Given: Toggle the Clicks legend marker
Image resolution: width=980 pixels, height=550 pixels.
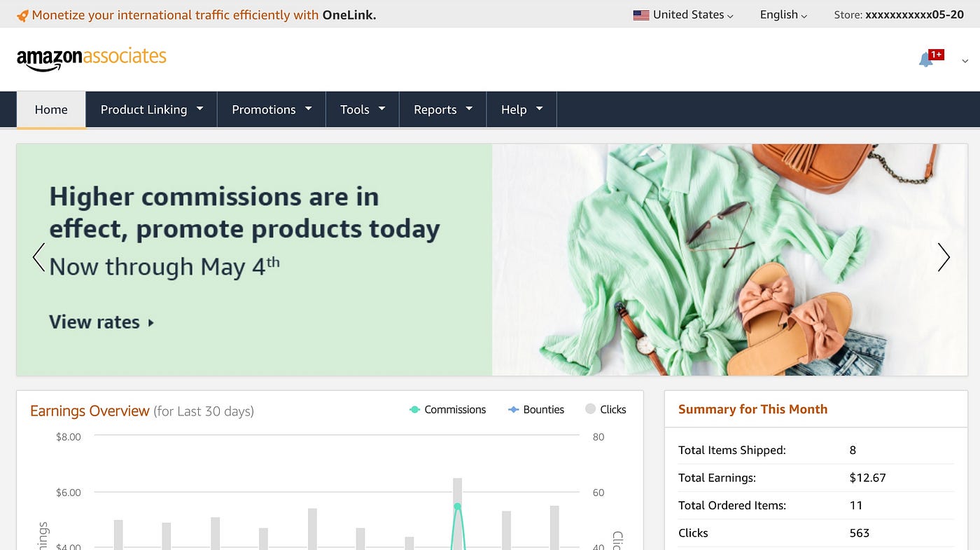Looking at the screenshot, I should coord(590,409).
